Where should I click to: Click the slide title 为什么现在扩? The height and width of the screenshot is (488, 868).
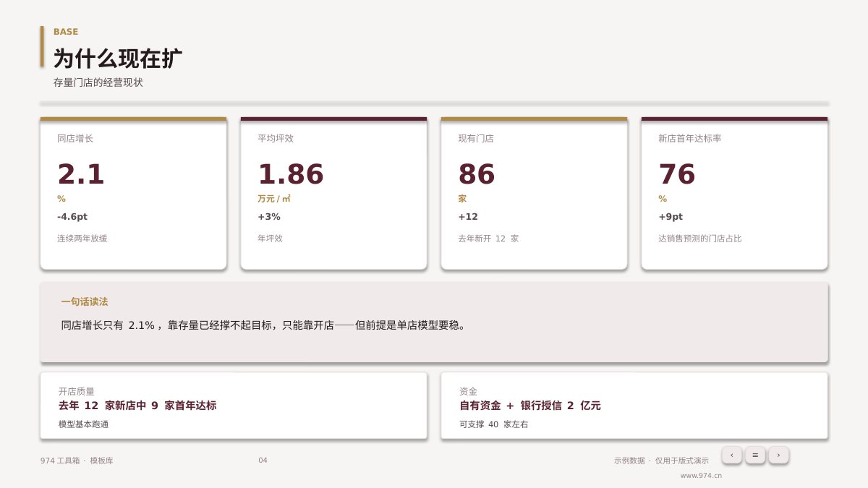pyautogui.click(x=118, y=59)
